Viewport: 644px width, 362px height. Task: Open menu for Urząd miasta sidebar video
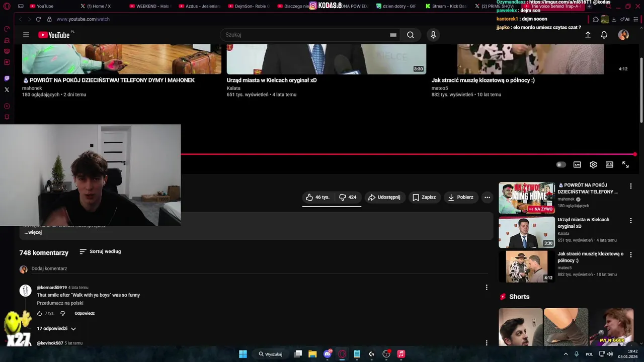tap(630, 220)
